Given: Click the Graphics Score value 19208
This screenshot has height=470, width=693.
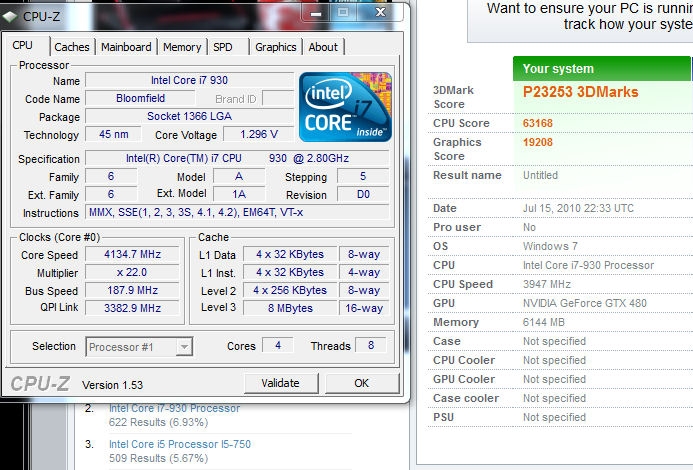Looking at the screenshot, I should click(x=537, y=142).
